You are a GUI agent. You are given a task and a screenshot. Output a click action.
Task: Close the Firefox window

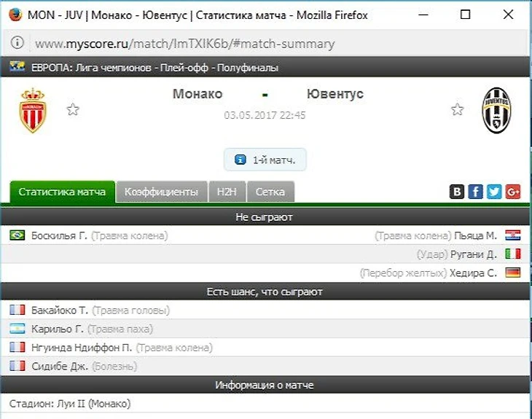pyautogui.click(x=508, y=15)
